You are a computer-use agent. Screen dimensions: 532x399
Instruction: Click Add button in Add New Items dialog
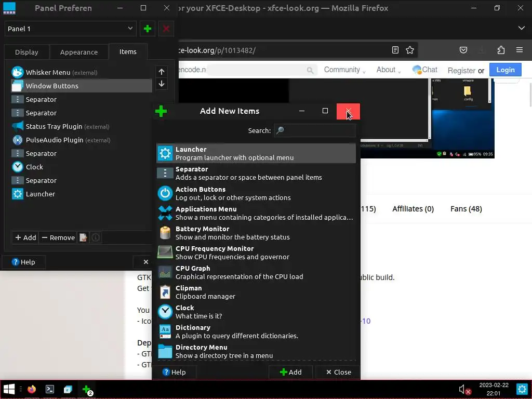[291, 372]
